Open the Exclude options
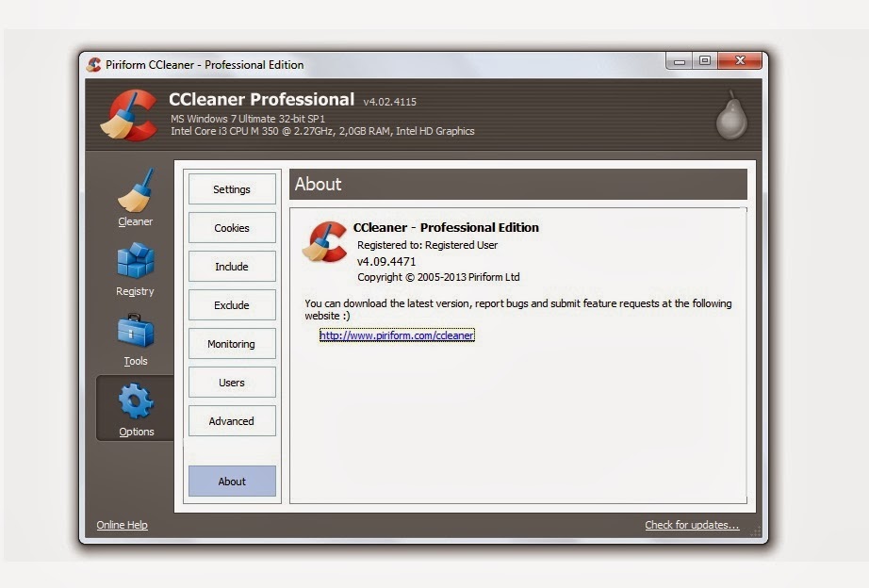 point(232,304)
